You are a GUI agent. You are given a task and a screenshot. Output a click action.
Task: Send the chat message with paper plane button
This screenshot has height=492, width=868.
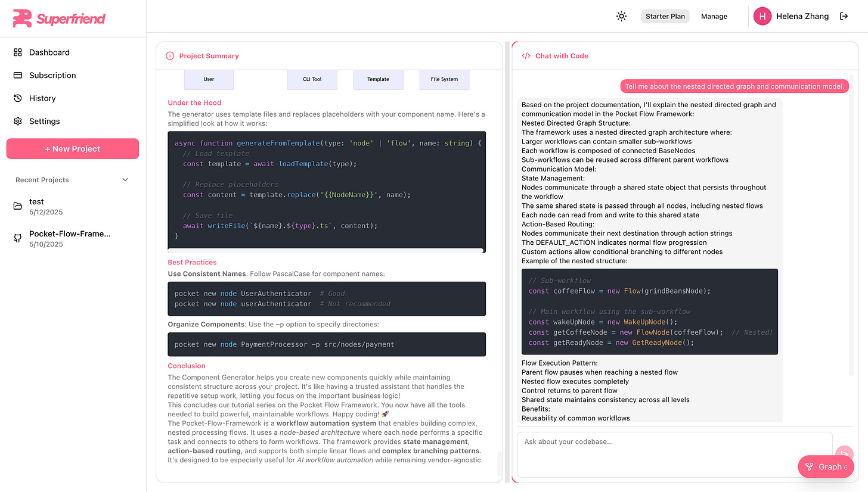pyautogui.click(x=844, y=454)
